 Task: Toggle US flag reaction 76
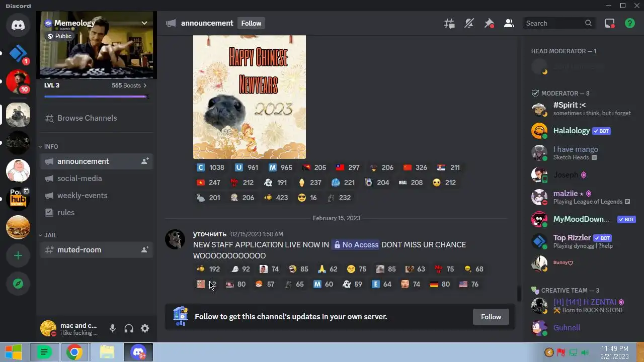[x=469, y=284]
